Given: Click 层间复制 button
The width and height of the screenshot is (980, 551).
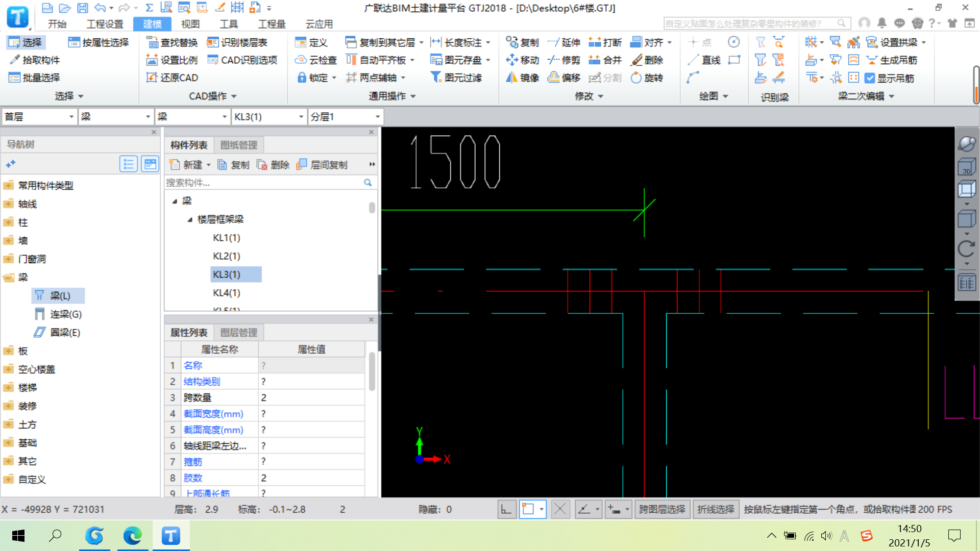Looking at the screenshot, I should point(322,165).
